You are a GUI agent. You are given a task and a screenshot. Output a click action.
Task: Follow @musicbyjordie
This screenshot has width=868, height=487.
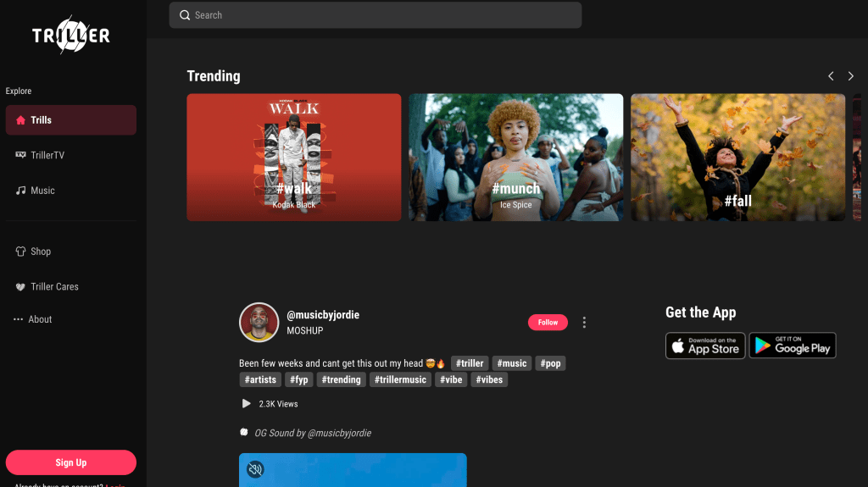tap(548, 322)
